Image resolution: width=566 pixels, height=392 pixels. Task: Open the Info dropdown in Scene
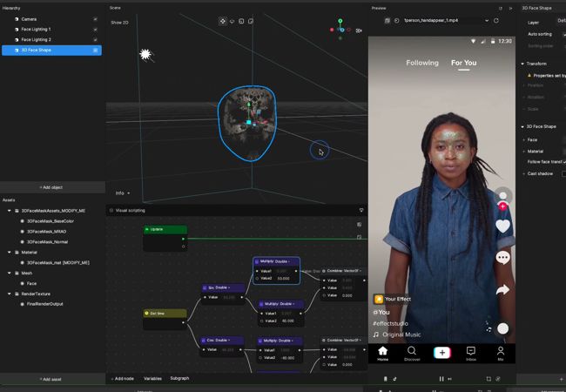click(x=123, y=193)
